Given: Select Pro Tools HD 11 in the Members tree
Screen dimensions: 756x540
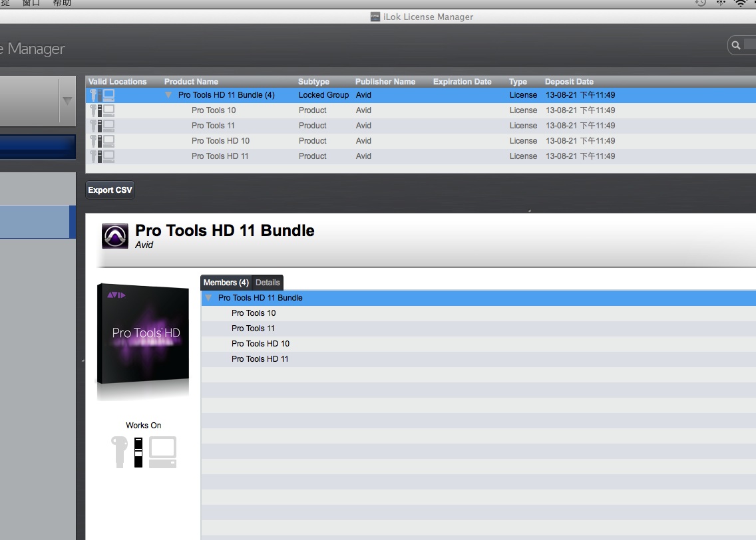Looking at the screenshot, I should point(478,359).
